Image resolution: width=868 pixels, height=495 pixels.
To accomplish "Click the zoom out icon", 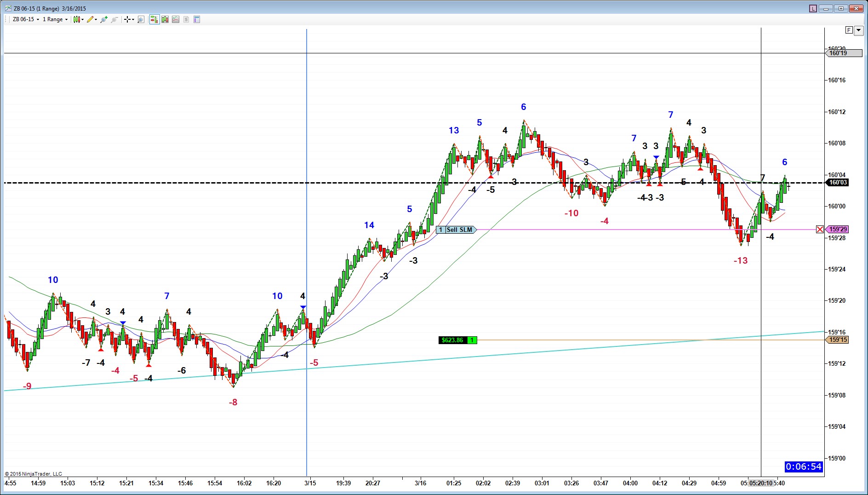I will pyautogui.click(x=114, y=19).
